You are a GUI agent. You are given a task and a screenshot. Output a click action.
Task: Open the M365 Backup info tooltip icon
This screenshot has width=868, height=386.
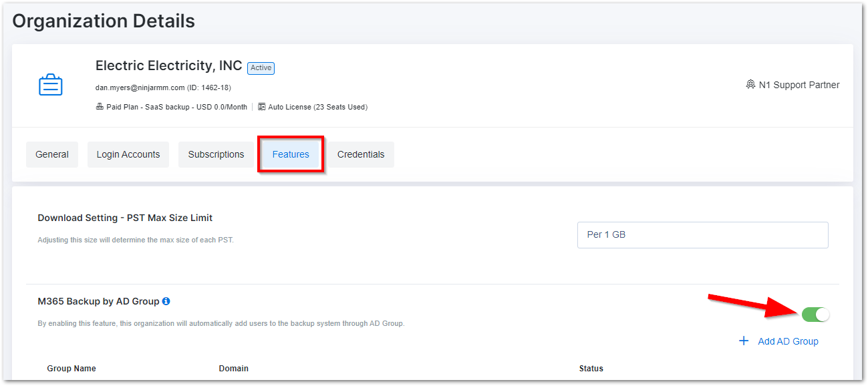[x=166, y=301]
